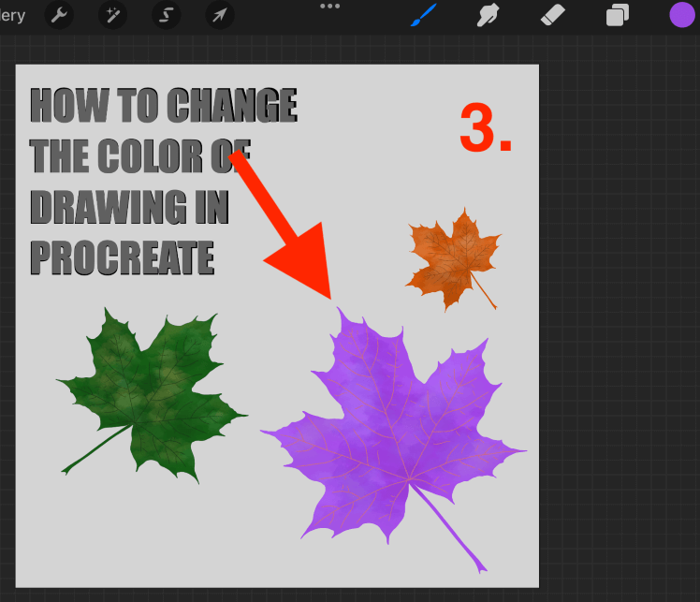
Task: Tap the small orange maple leaf
Action: pyautogui.click(x=453, y=259)
